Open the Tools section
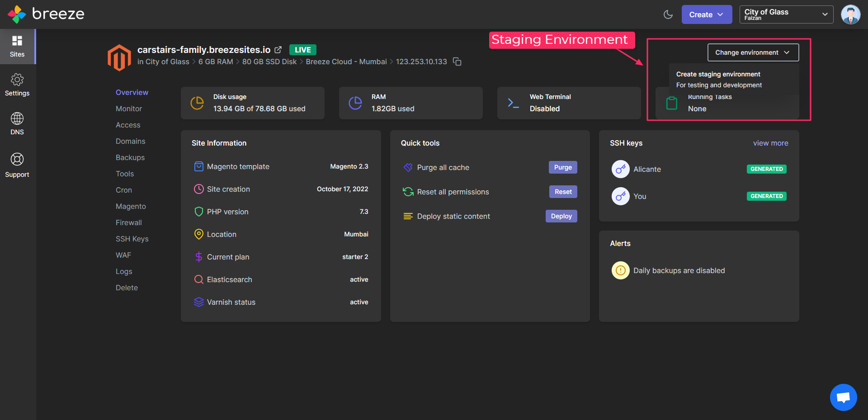Screen dimensions: 868x420 point(125,174)
